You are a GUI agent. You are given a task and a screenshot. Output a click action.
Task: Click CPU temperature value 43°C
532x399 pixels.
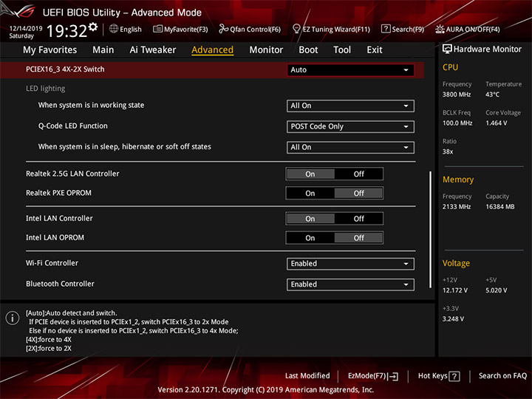[492, 95]
